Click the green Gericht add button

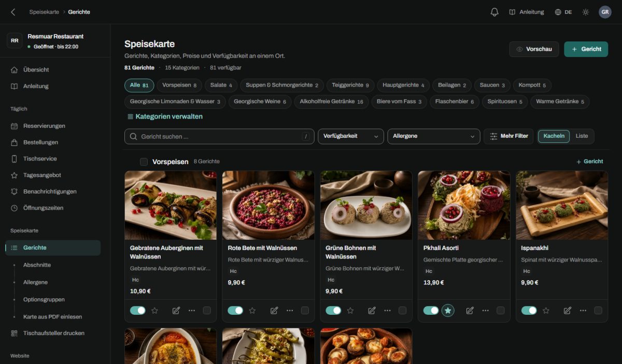point(586,49)
